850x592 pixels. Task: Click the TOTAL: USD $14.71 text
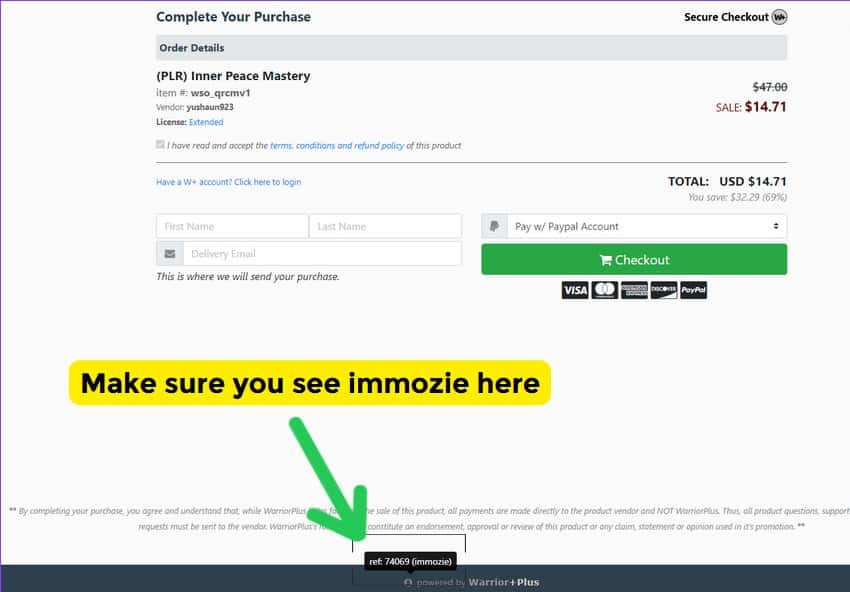click(x=727, y=181)
